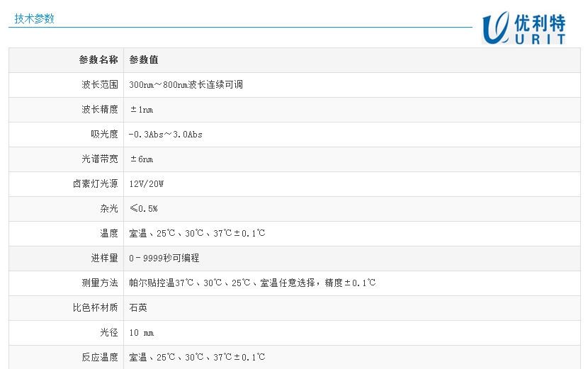Select the 反应温度 row label
The image size is (588, 369).
(100, 358)
